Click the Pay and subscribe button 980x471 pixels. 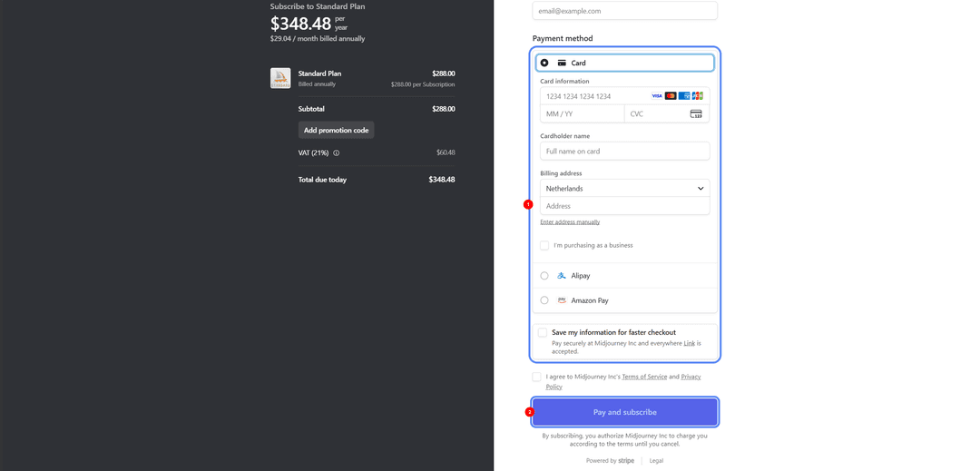(x=625, y=412)
